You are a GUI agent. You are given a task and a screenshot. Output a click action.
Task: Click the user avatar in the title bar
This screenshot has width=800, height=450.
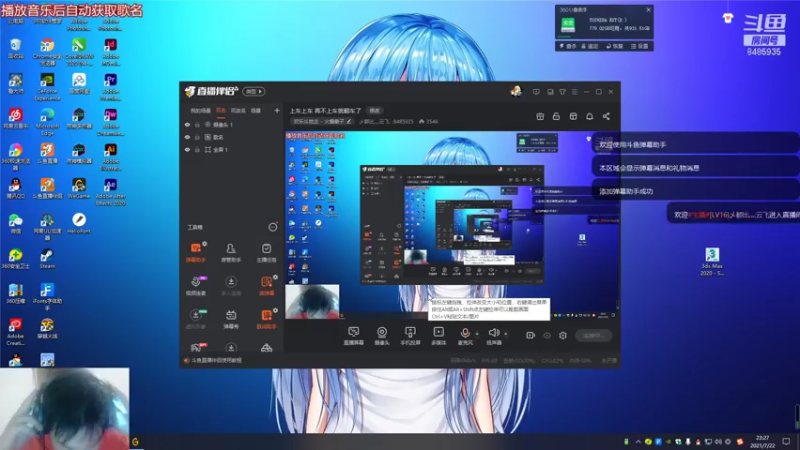point(516,91)
